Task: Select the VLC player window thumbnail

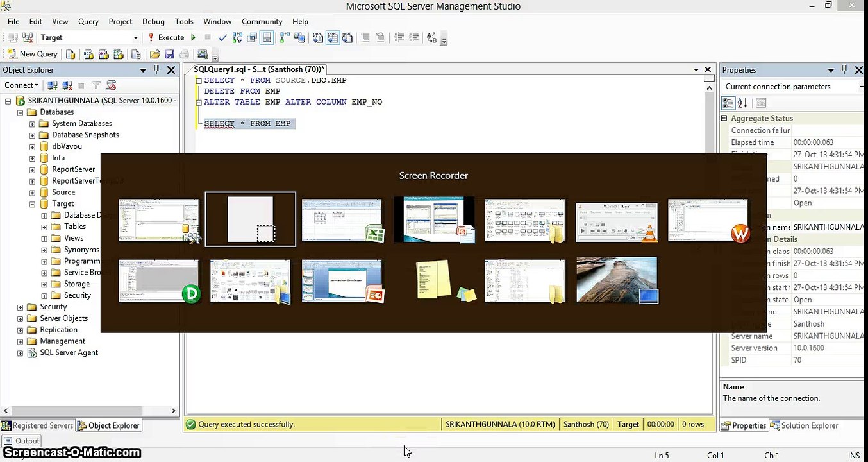Action: (x=617, y=221)
